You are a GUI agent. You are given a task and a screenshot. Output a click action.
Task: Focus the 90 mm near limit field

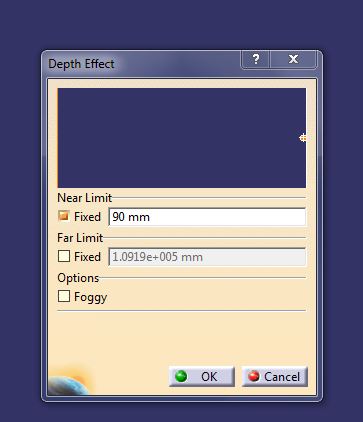point(207,217)
